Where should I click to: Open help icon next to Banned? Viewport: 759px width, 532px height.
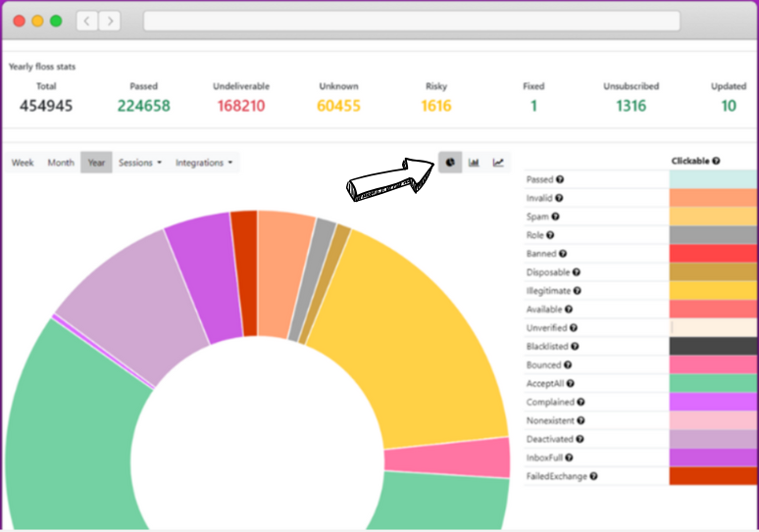click(x=563, y=254)
